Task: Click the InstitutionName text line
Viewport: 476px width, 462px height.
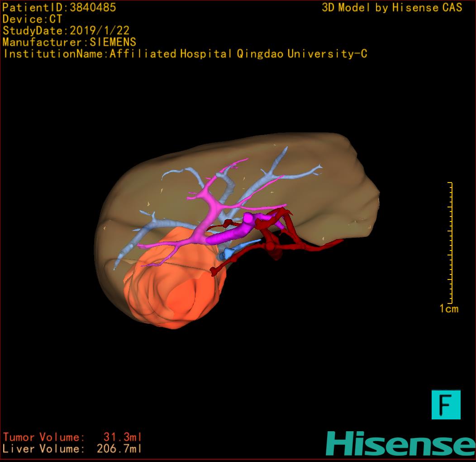Action: click(185, 54)
